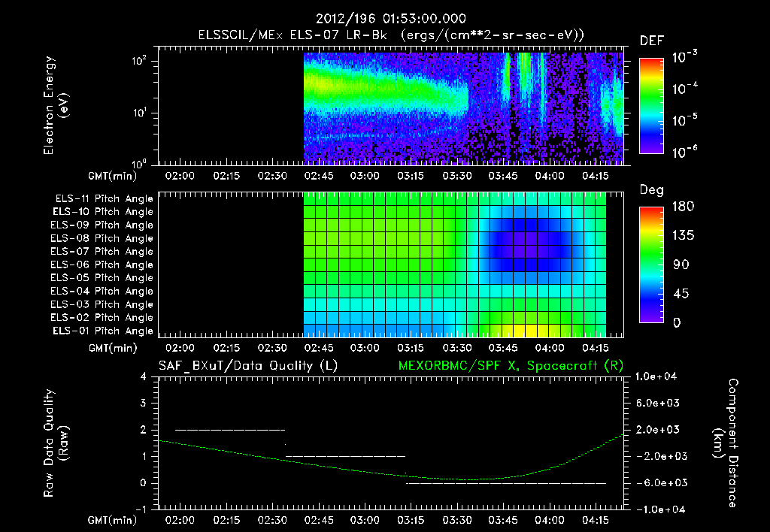Click the 04:15 tick under the data quality plot
770x532 pixels.
click(x=596, y=520)
